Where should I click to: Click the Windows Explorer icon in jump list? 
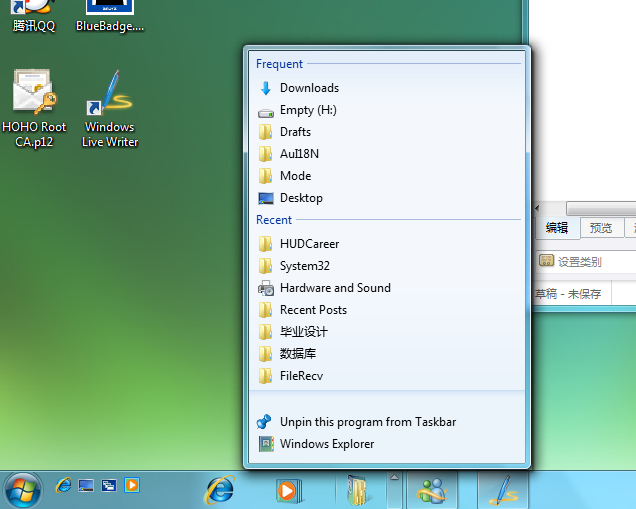[266, 444]
